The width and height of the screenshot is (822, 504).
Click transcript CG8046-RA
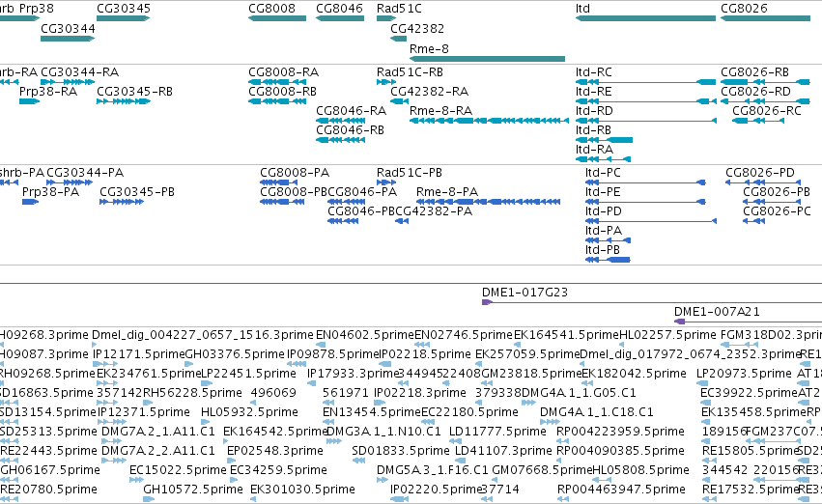click(x=340, y=121)
